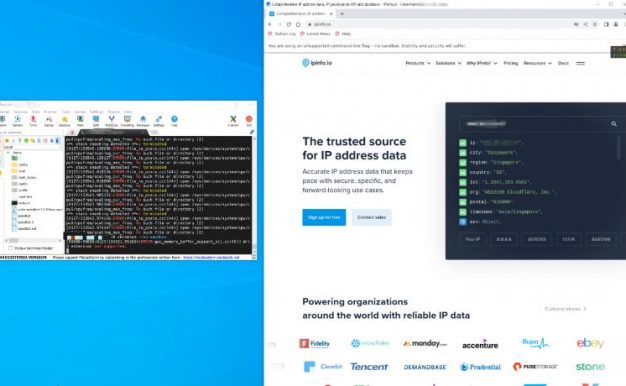Enable MultiExec mode in MobaXterm toolbar
626x386 pixels.
pos(111,121)
